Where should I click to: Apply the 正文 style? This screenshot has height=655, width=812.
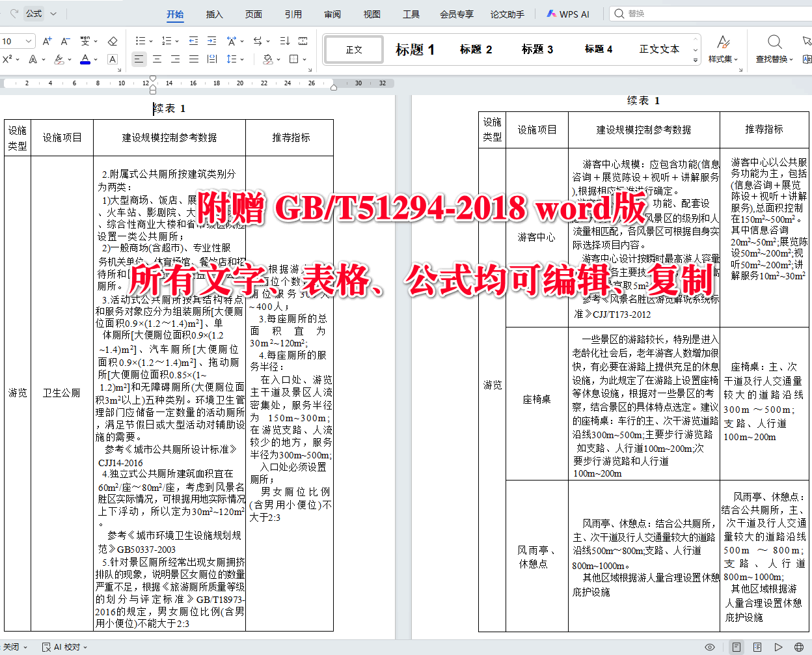click(x=354, y=49)
